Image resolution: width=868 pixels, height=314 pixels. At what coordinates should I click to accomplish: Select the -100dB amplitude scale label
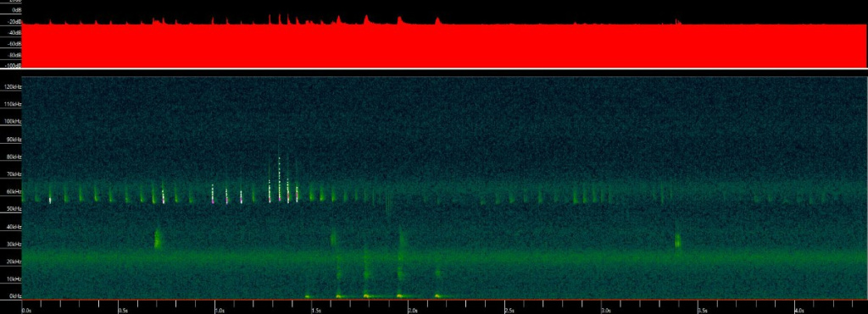click(14, 65)
